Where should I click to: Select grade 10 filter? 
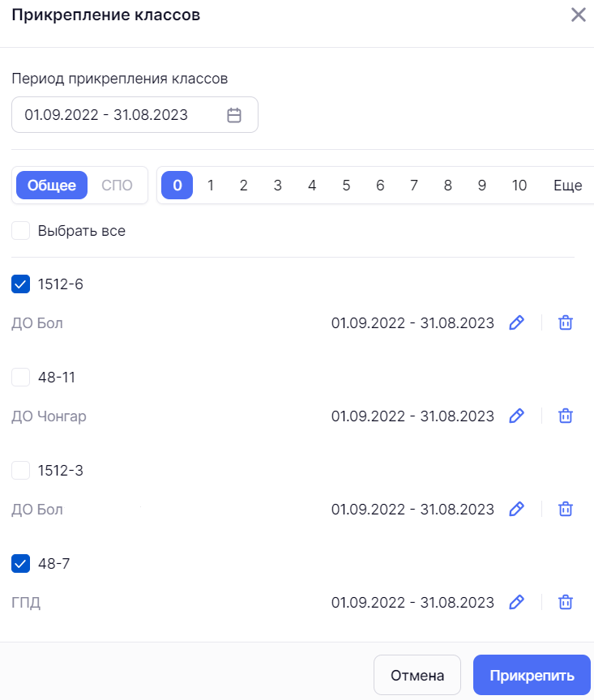[519, 186]
